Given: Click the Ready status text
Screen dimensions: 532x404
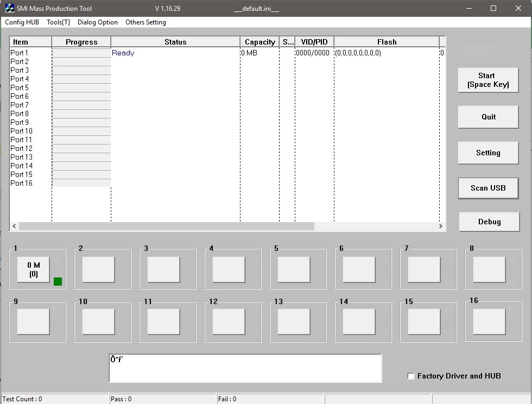Looking at the screenshot, I should coord(123,53).
